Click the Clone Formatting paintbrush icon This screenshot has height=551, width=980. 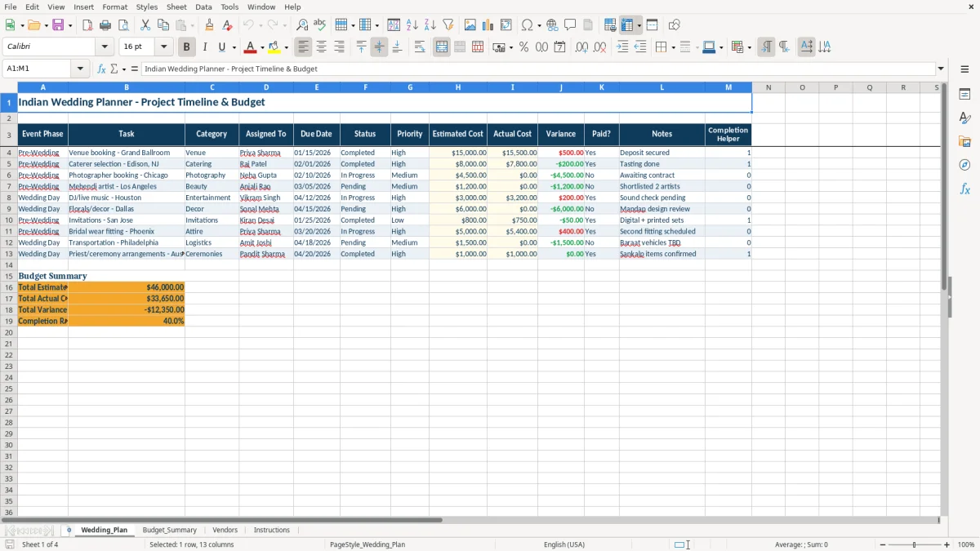pos(209,25)
